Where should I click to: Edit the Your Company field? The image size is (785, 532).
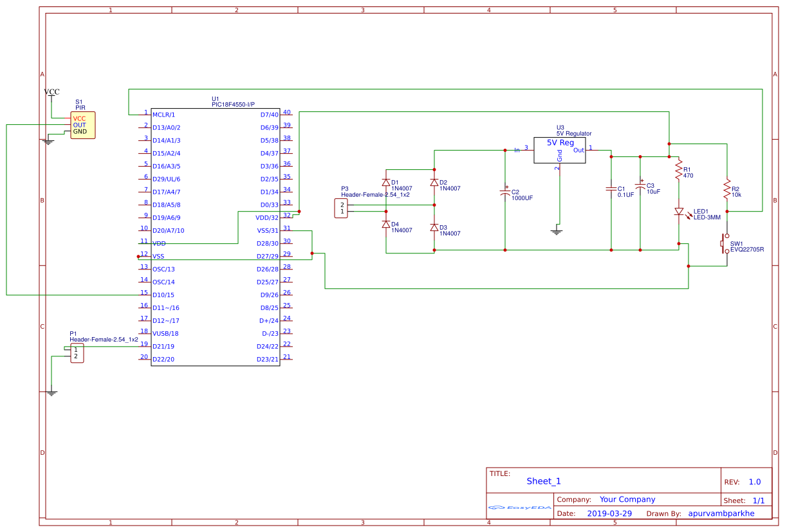coord(627,499)
